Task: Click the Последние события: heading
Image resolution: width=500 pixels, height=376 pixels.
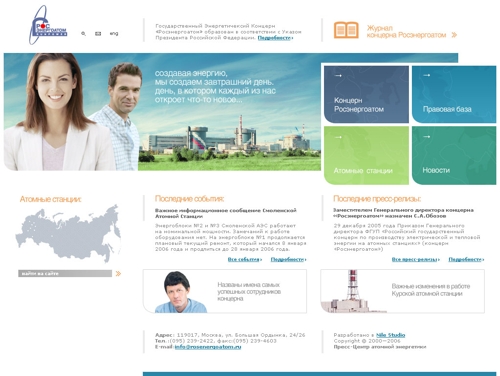Action: 189,199
